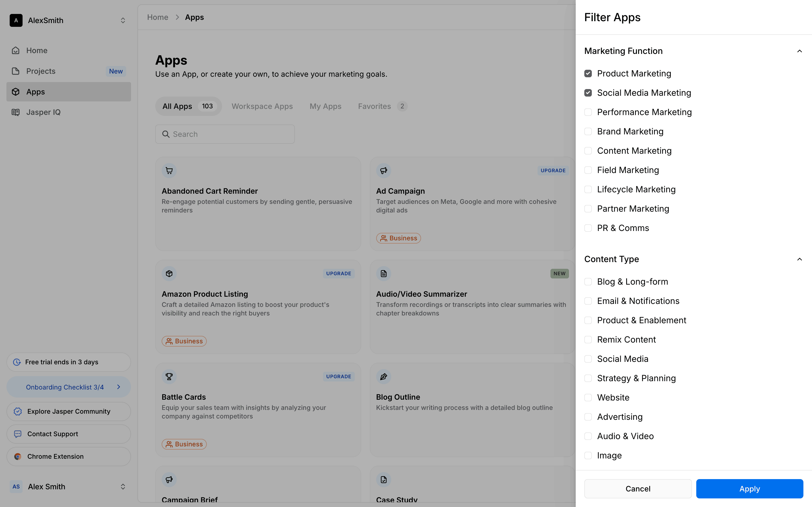The height and width of the screenshot is (507, 812).
Task: Click the trophy icon on Battle Cards
Action: pyautogui.click(x=169, y=376)
